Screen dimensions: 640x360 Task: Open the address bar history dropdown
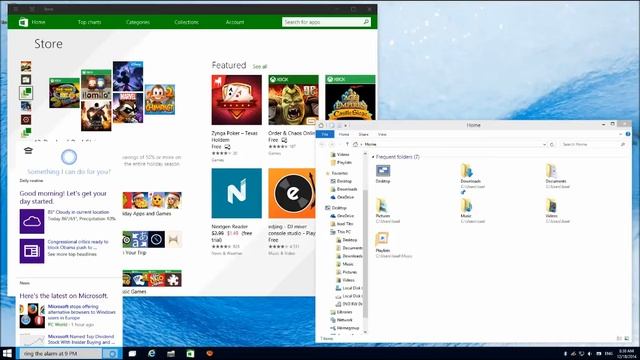544,144
